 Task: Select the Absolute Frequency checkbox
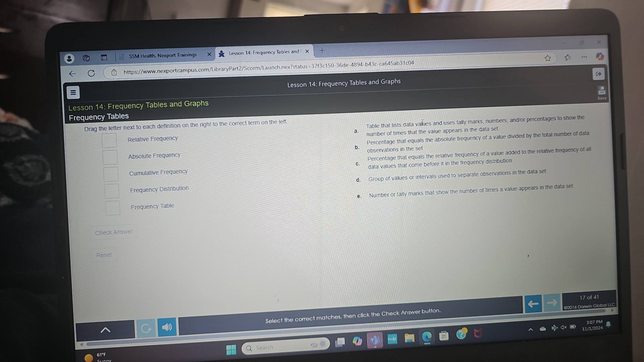(111, 155)
